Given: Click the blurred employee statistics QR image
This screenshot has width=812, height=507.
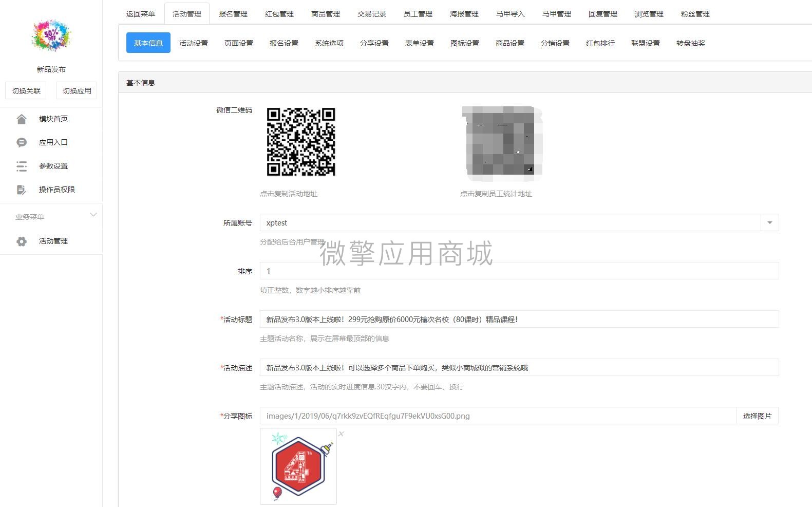Looking at the screenshot, I should [502, 143].
